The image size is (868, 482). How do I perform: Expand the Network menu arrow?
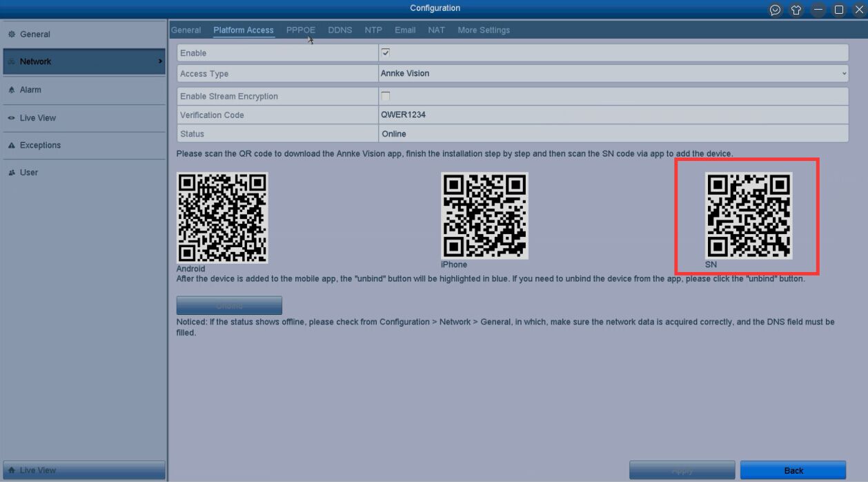pyautogui.click(x=160, y=61)
